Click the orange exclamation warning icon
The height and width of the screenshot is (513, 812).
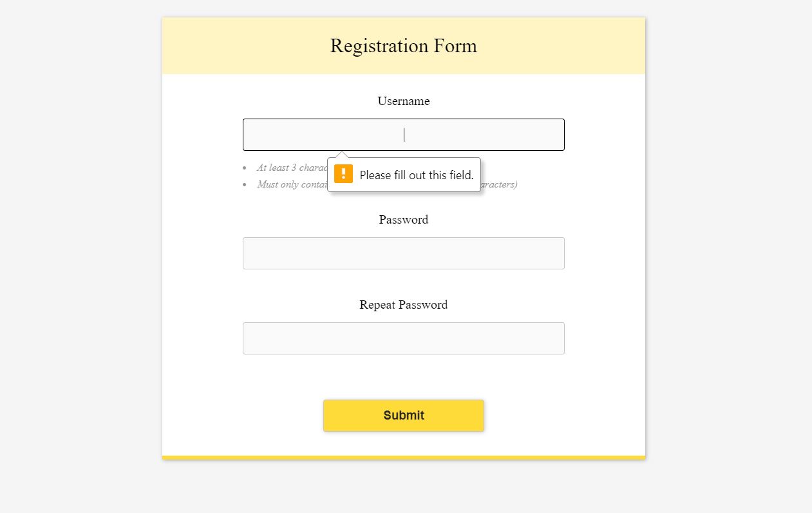(x=343, y=173)
